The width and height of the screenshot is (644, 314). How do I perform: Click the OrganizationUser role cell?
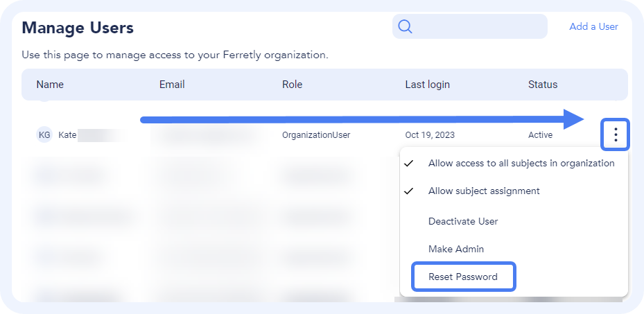click(315, 135)
